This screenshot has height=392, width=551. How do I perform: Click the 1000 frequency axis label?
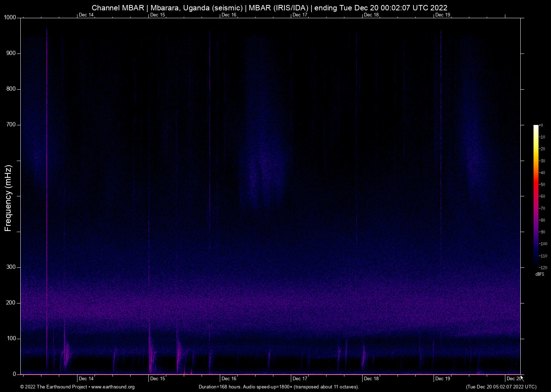pos(10,17)
